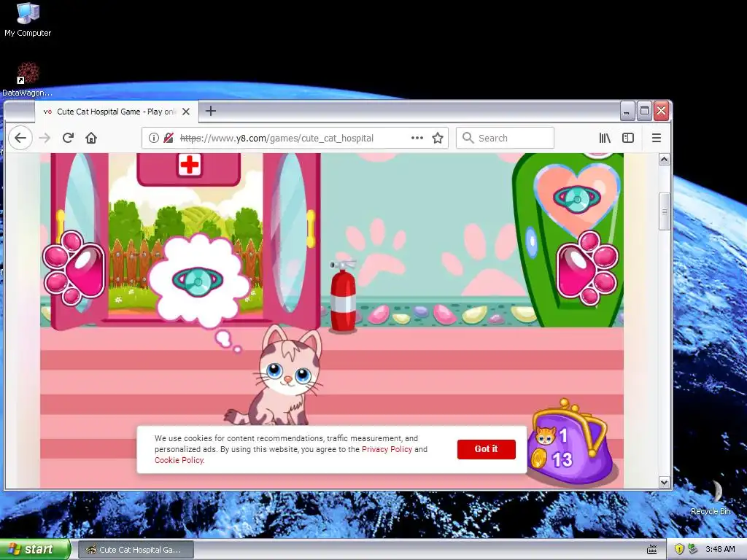
Task: Maximize the Firefox window
Action: [644, 112]
